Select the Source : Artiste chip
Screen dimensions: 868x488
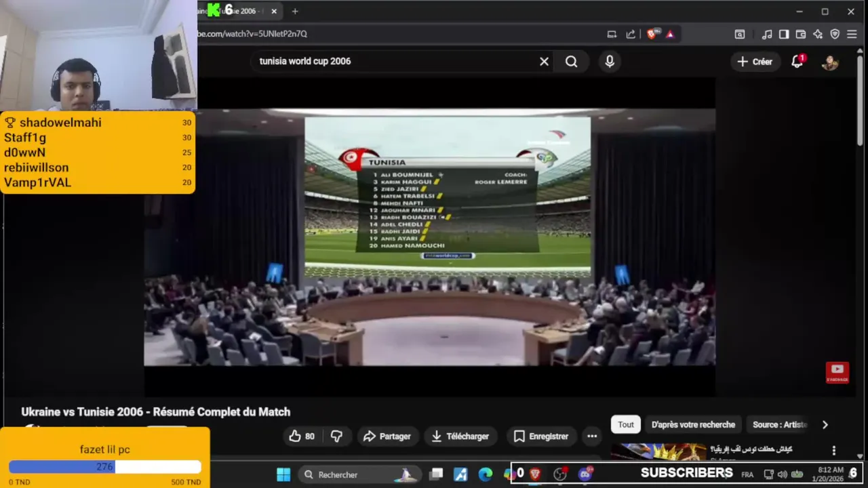780,425
